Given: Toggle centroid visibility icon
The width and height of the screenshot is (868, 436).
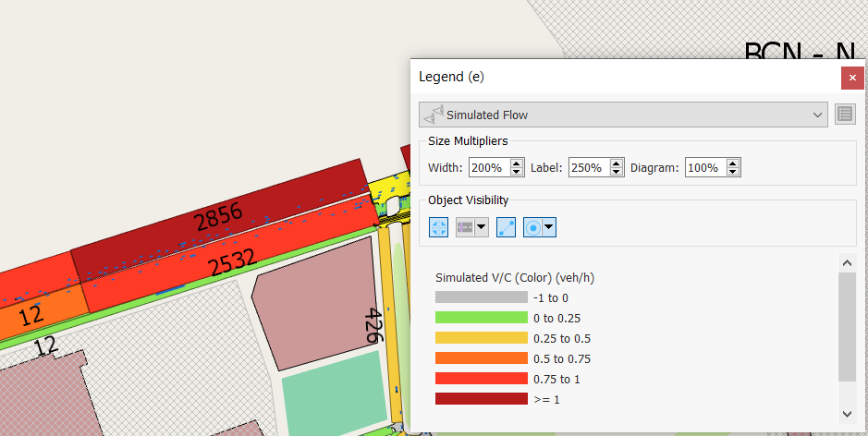Looking at the screenshot, I should [439, 227].
